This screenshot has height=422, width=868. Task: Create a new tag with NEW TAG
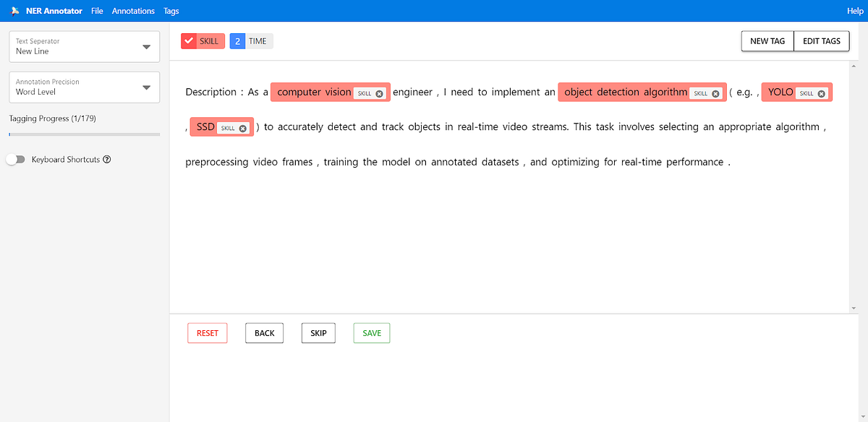[x=767, y=40]
